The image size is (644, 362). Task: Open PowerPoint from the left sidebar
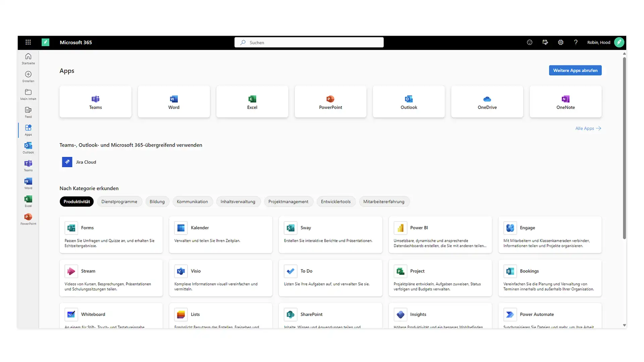tap(28, 219)
